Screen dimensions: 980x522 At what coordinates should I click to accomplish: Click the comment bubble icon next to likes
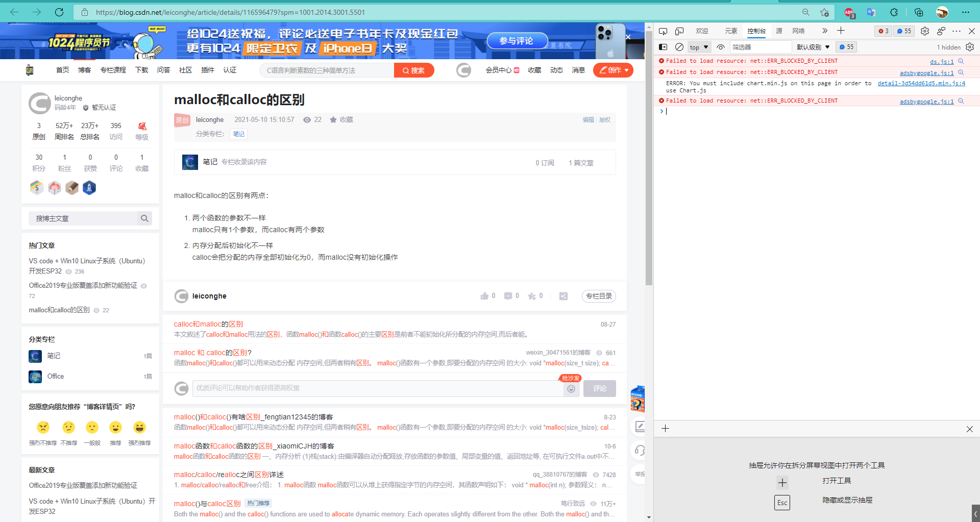point(508,295)
